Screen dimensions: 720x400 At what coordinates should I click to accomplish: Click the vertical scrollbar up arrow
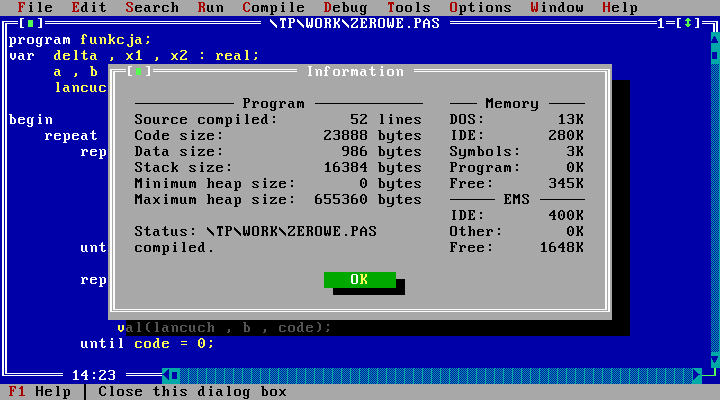pyautogui.click(x=712, y=40)
